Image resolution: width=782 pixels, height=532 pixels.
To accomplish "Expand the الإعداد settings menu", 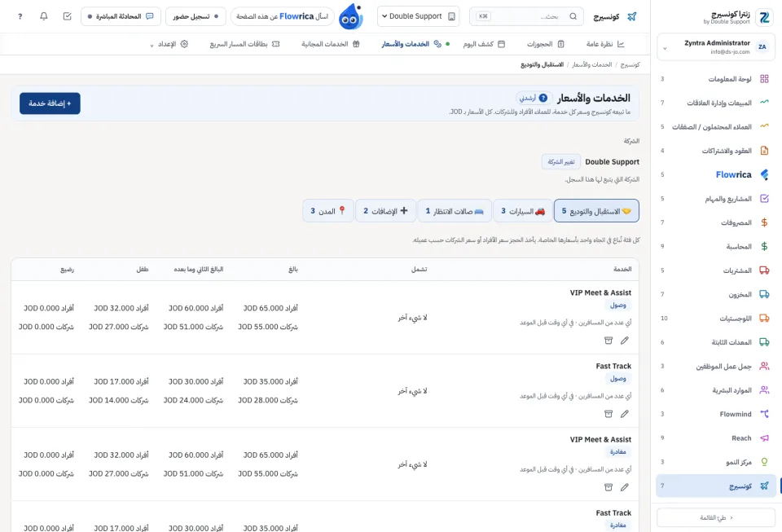I will pyautogui.click(x=169, y=44).
